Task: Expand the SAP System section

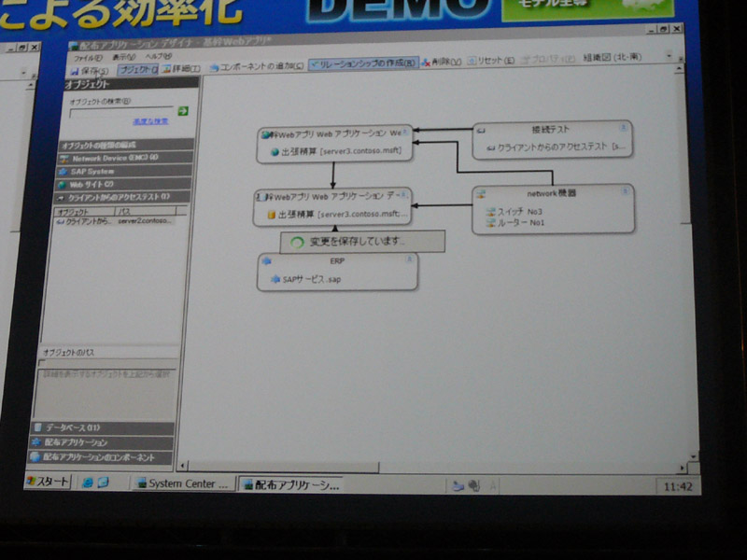Action: pyautogui.click(x=125, y=171)
